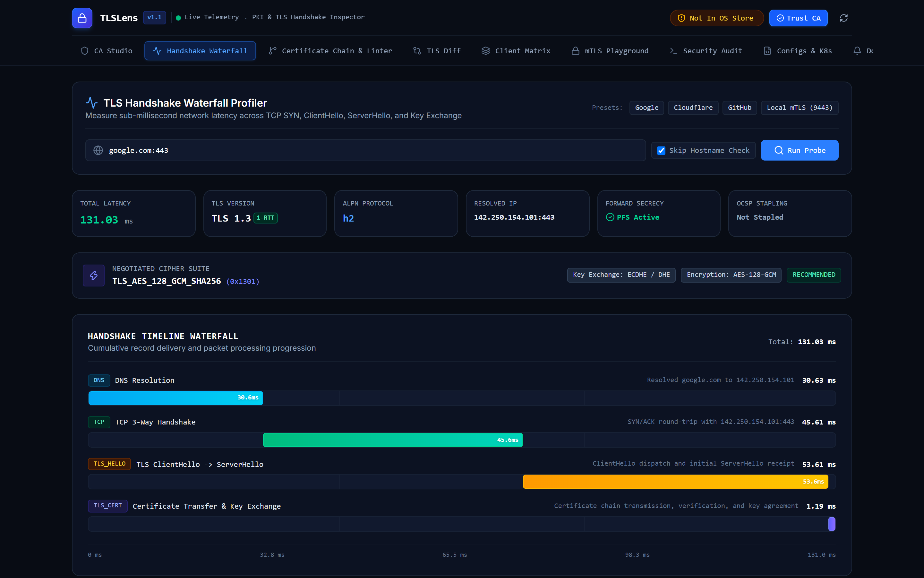Click the 1-RTT badge

pos(265,218)
